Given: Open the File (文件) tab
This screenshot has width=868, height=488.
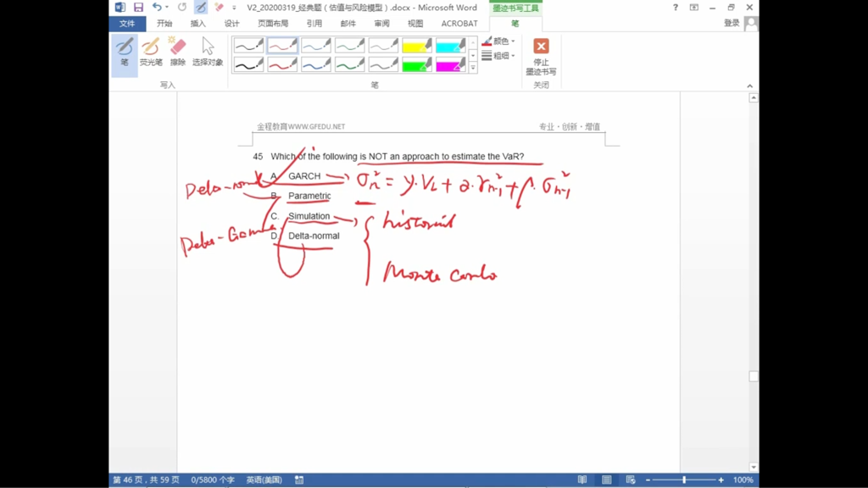Looking at the screenshot, I should 127,23.
